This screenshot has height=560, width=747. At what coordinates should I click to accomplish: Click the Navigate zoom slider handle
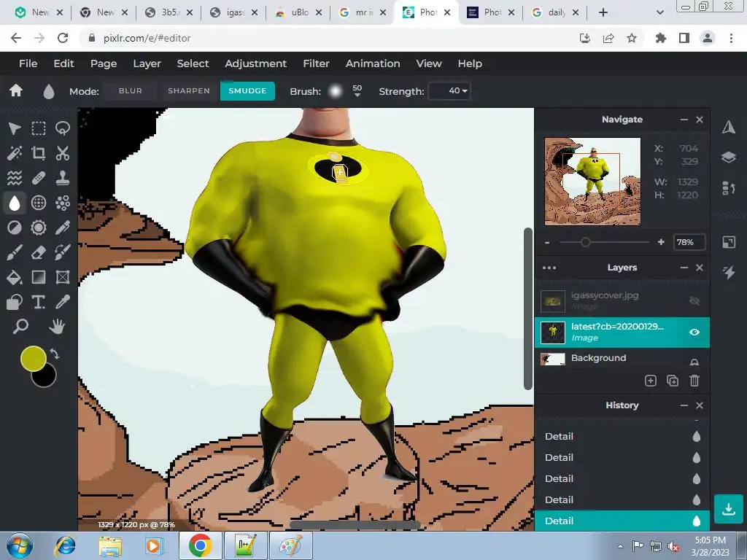tap(586, 242)
